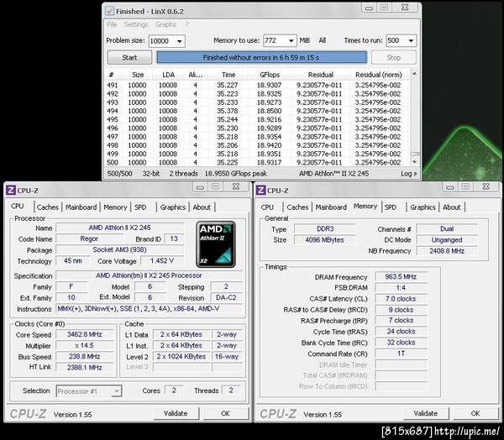Viewport: 504px width, 440px height.
Task: Select result row 494 with 18.8500 GFlops
Action: pyautogui.click(x=257, y=111)
